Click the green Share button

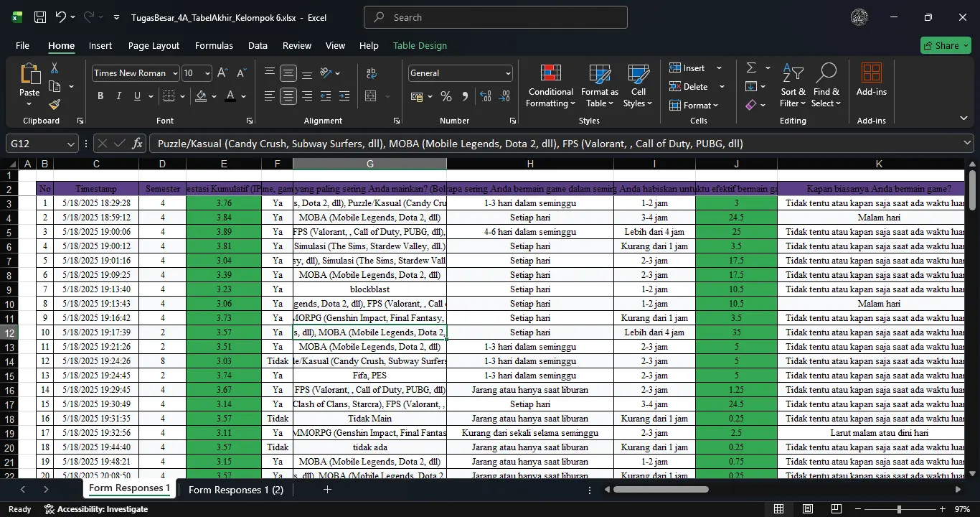(946, 45)
